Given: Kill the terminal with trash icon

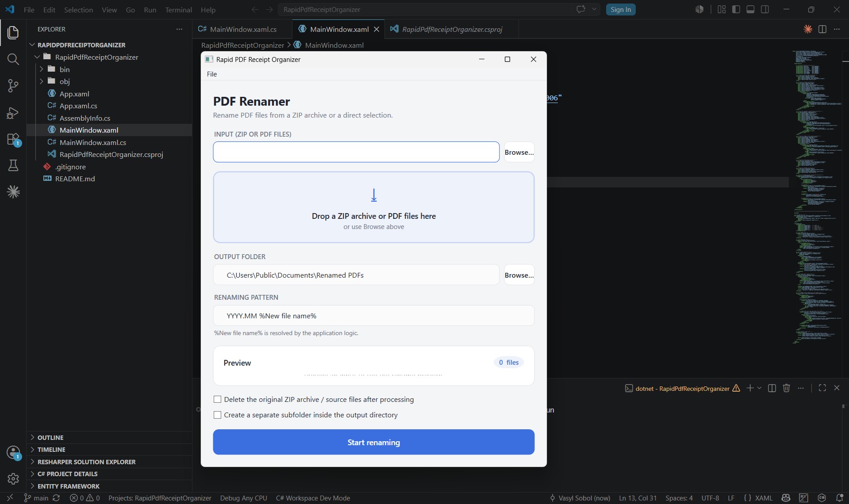Looking at the screenshot, I should pos(786,388).
